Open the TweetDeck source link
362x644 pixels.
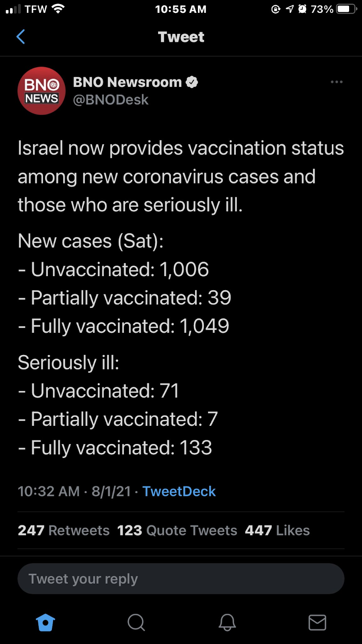(x=179, y=491)
